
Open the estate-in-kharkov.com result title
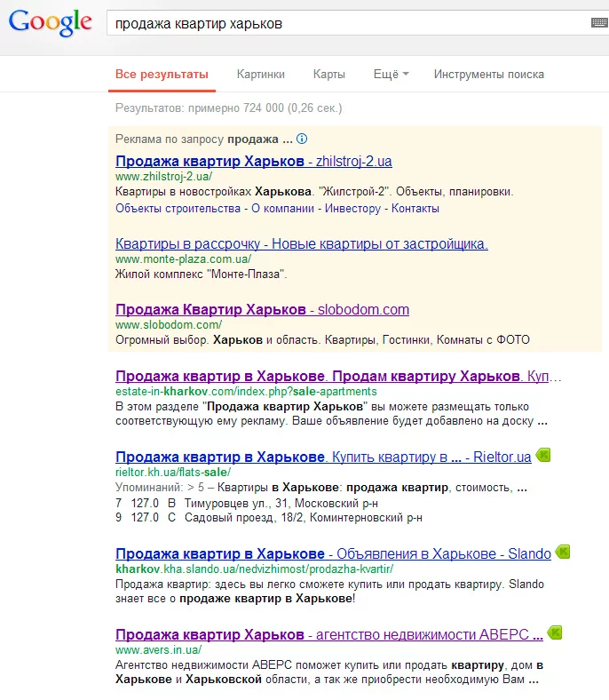point(338,377)
